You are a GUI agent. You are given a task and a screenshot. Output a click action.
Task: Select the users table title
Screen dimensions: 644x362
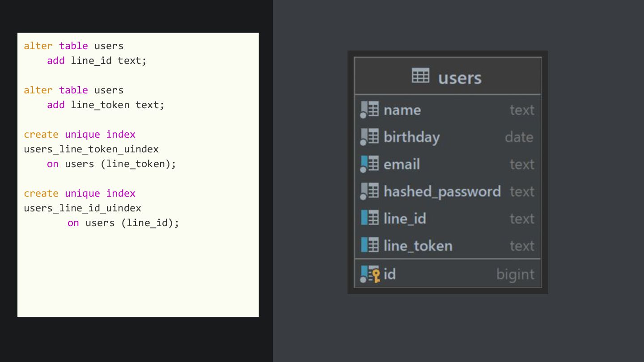[460, 78]
